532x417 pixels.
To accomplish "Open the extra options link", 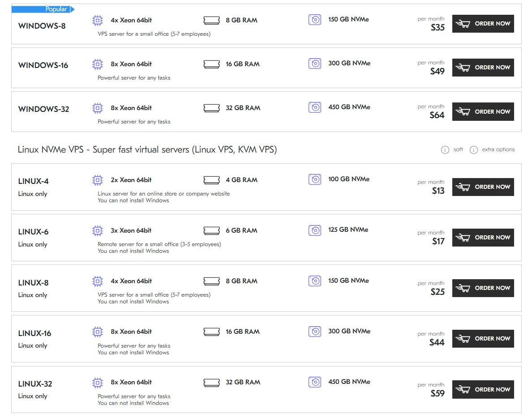I will (x=498, y=149).
